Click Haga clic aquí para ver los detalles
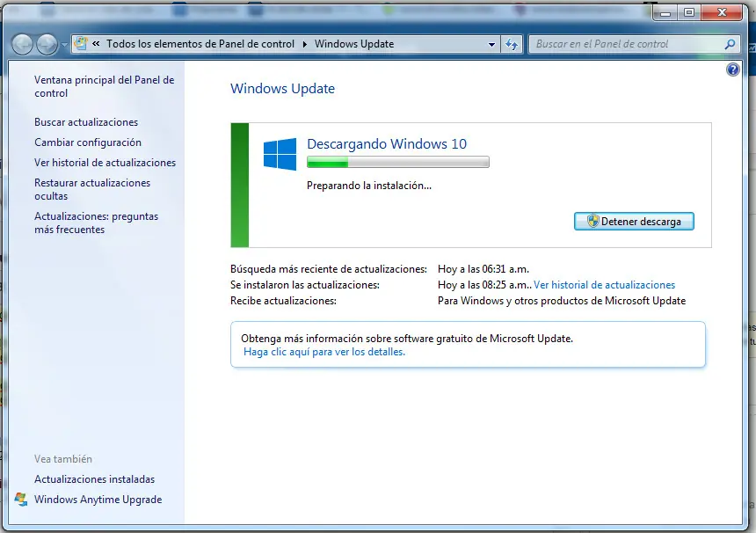Screen dimensions: 756x533 coord(324,352)
